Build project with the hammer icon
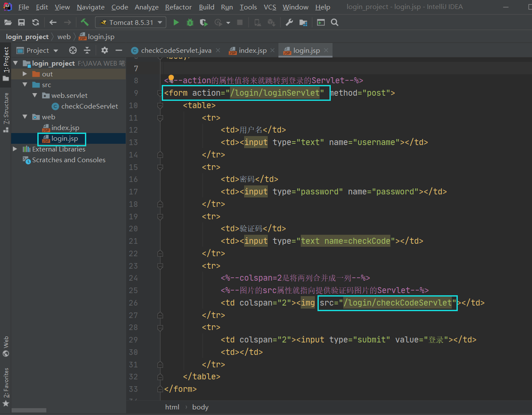 pos(85,22)
